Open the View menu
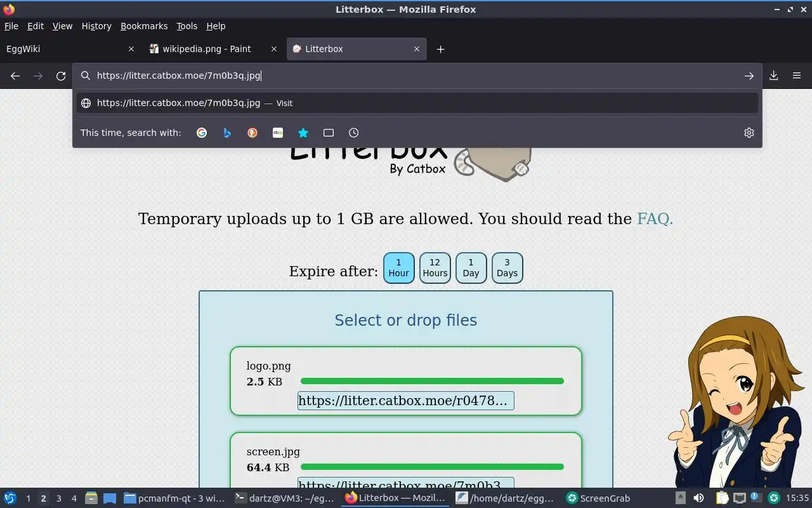 coord(62,26)
